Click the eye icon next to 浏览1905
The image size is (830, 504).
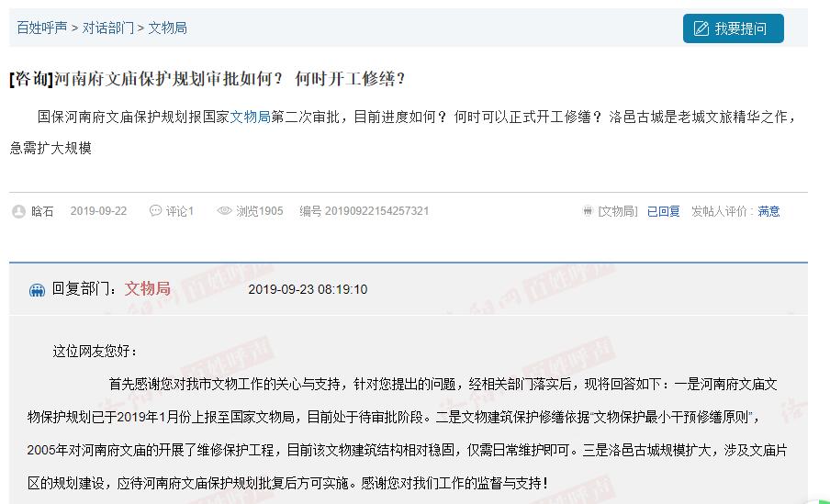(224, 211)
